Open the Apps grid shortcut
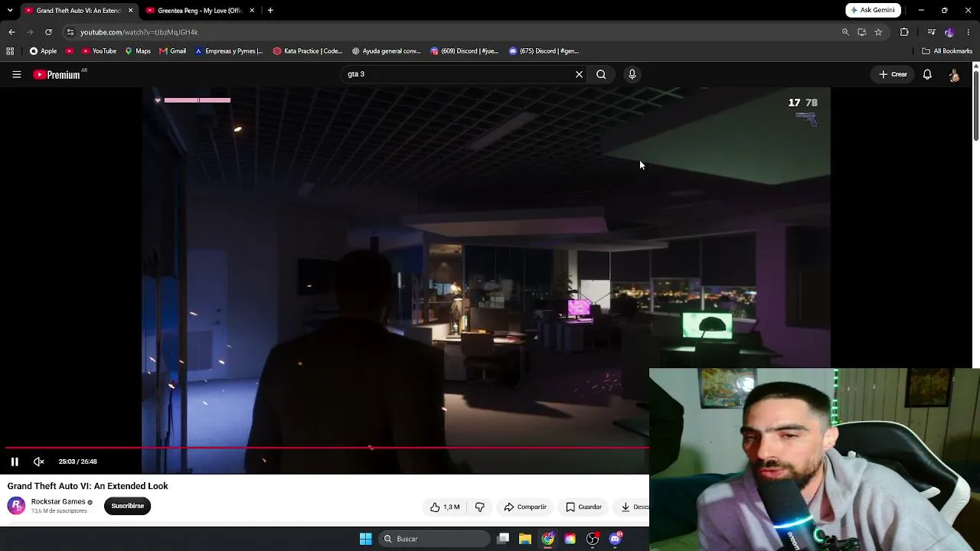Viewport: 980px width, 551px height. (x=10, y=51)
